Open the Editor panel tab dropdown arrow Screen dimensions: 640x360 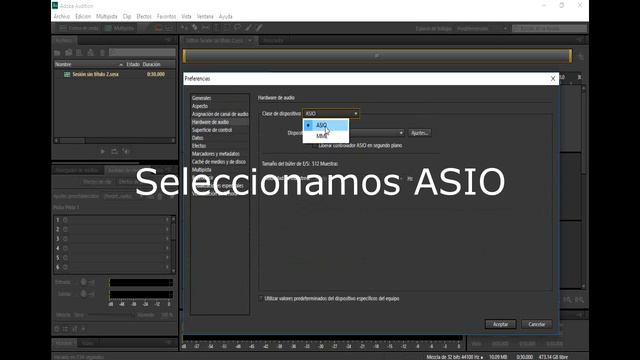250,40
